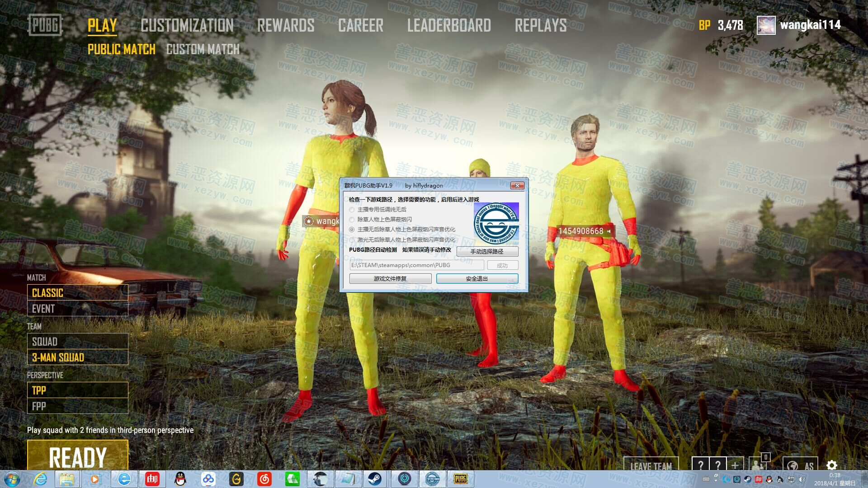Open QQ penguin icon in taskbar
The height and width of the screenshot is (488, 868).
click(x=180, y=479)
